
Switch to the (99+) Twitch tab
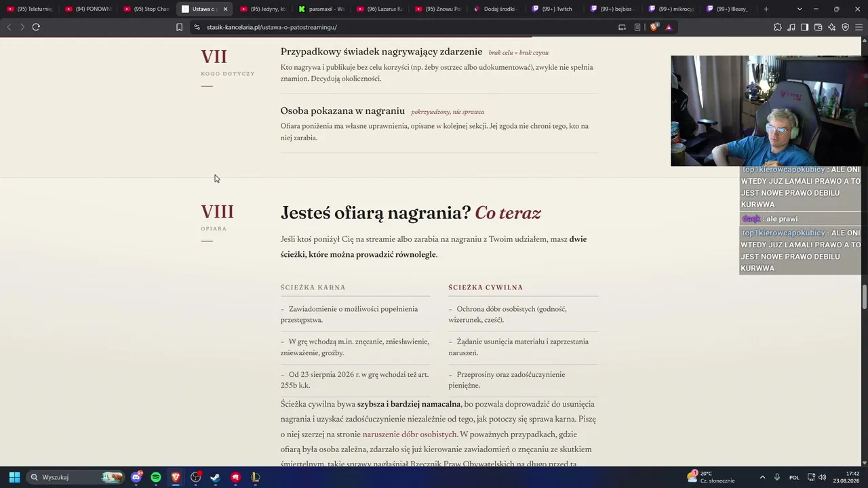[554, 9]
